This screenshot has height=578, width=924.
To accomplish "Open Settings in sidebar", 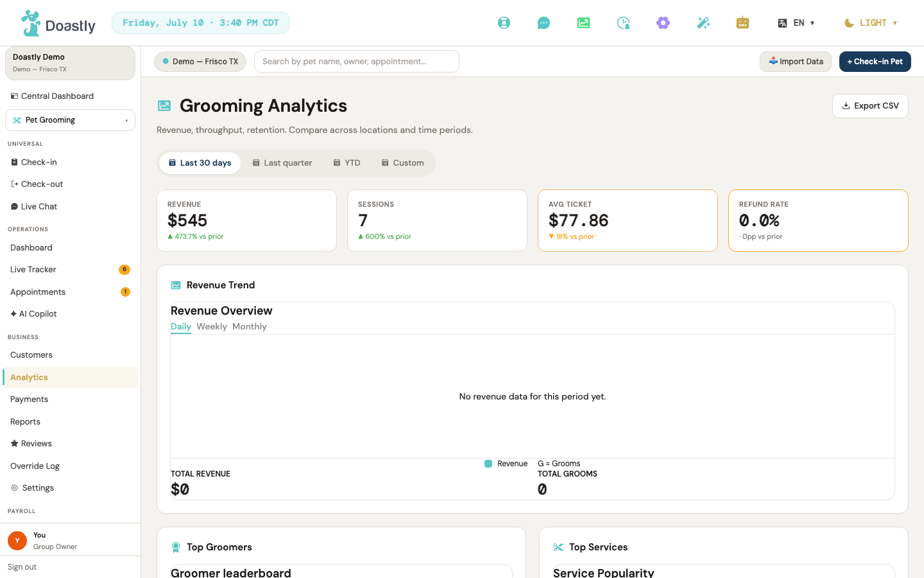I will pyautogui.click(x=70, y=488).
